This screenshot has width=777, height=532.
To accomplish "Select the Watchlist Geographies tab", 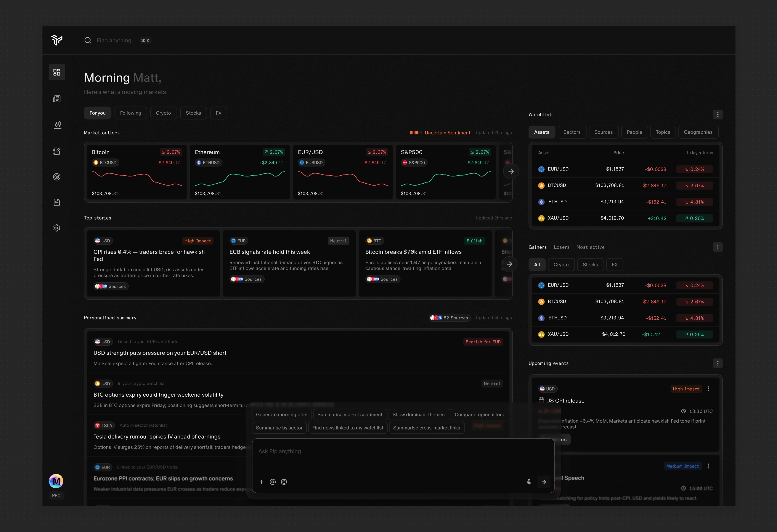I will point(698,132).
